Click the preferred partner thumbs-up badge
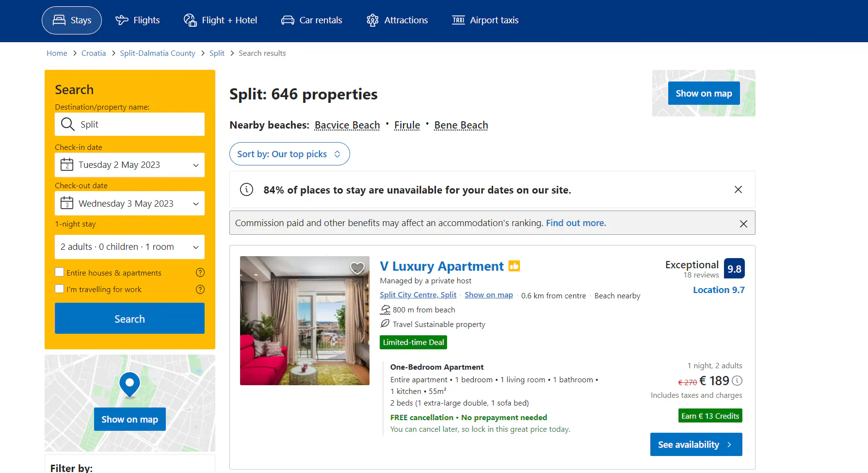Viewport: 868px width, 473px height. coord(514,266)
